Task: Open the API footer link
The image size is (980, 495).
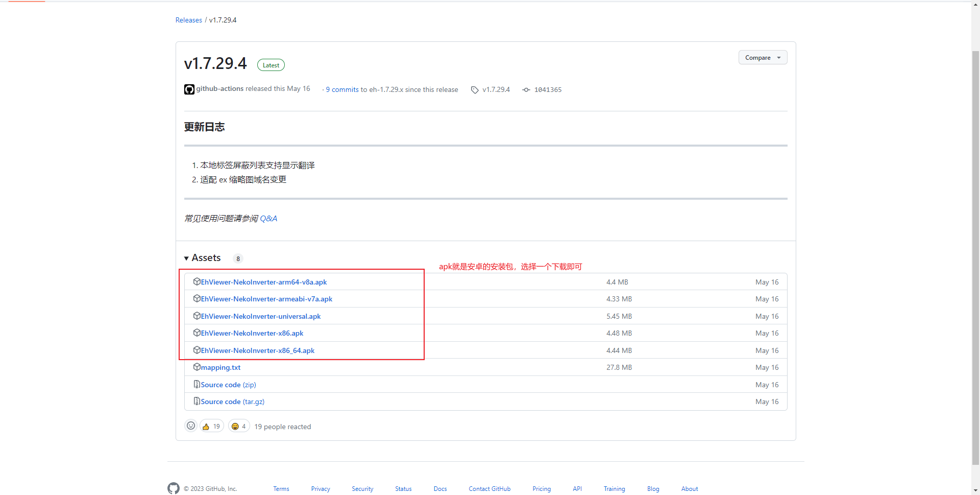Action: pos(577,489)
